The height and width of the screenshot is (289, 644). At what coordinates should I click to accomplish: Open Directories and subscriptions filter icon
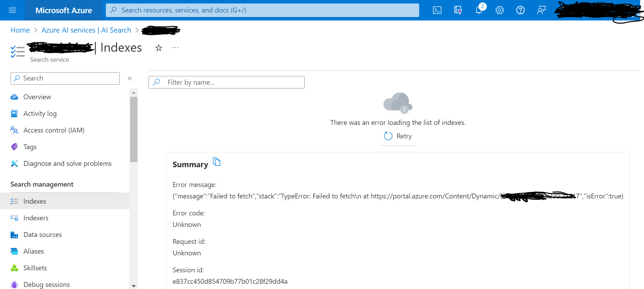click(x=458, y=10)
